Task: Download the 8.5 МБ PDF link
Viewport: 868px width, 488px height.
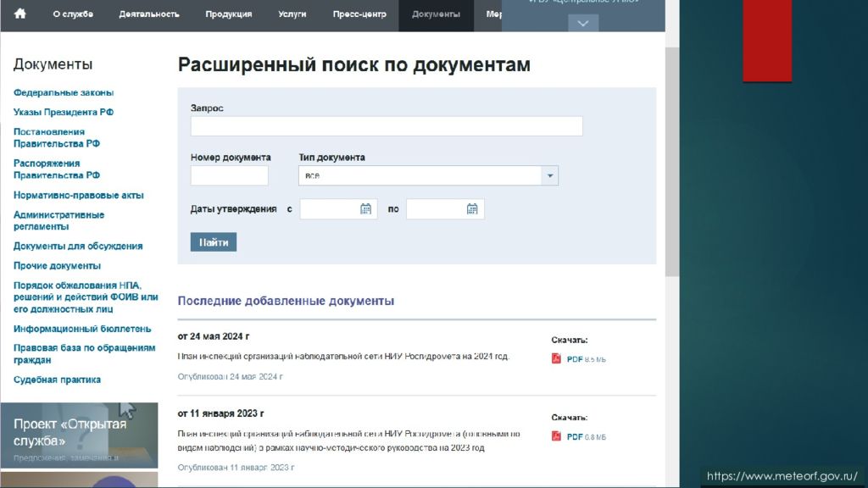Action: [587, 359]
